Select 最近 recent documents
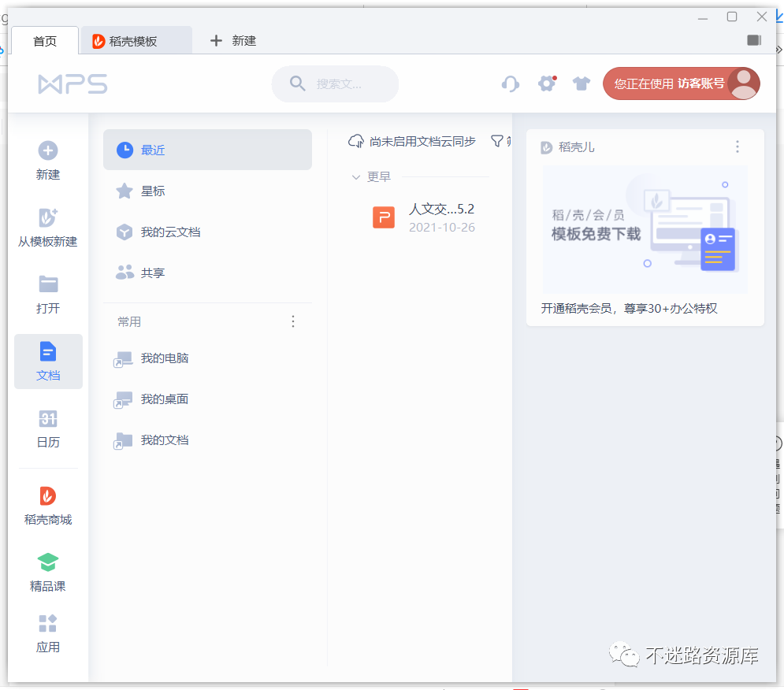The image size is (784, 690). [207, 150]
